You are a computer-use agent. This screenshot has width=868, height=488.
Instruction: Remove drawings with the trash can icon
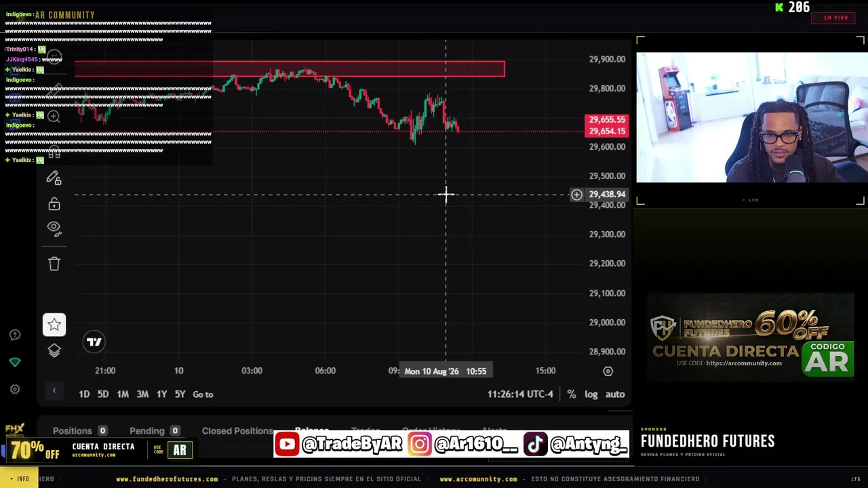click(x=54, y=264)
